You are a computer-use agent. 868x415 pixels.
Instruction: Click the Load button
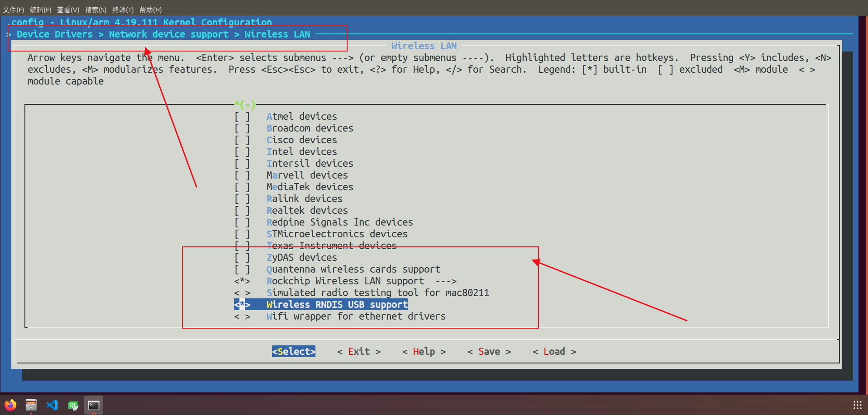[554, 352]
